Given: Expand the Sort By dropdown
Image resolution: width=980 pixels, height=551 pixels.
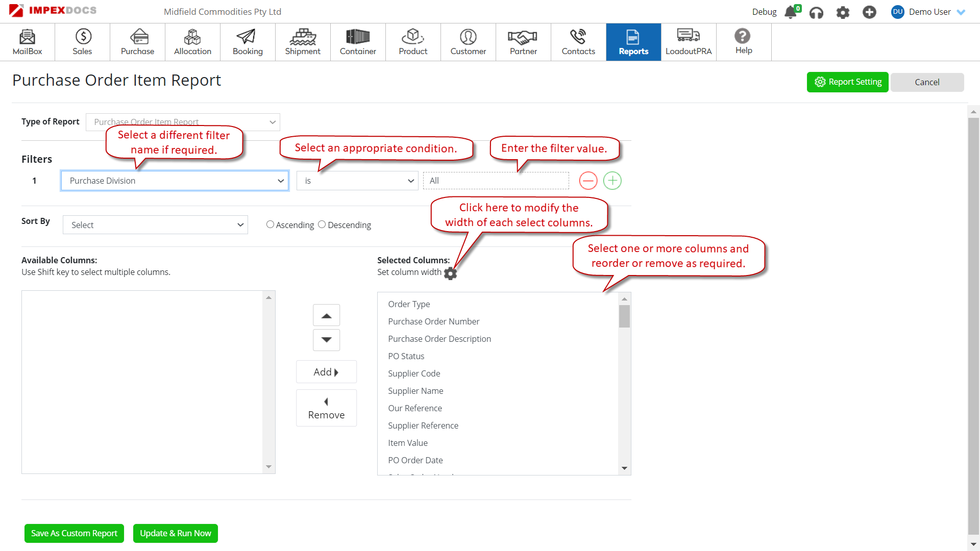Looking at the screenshot, I should 155,225.
